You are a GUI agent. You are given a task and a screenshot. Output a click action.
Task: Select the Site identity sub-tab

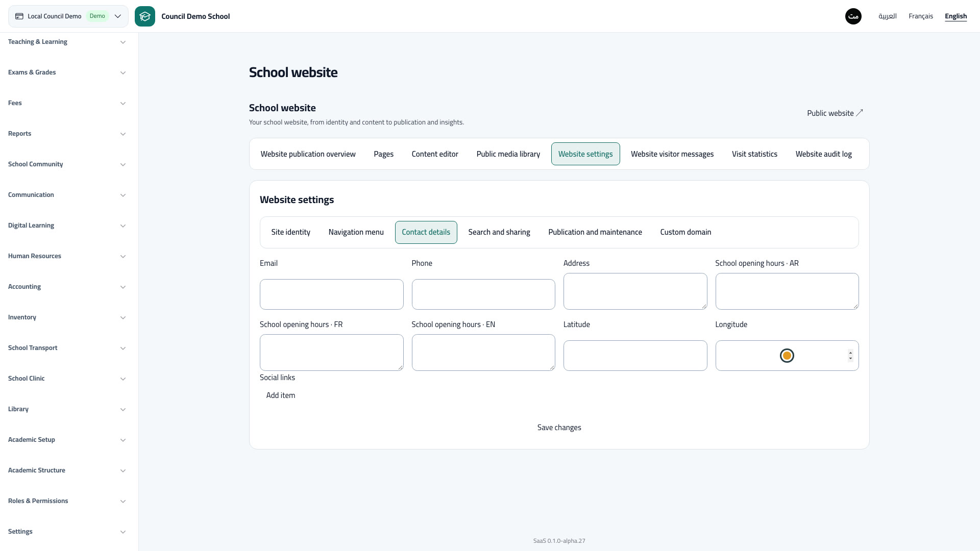[290, 232]
